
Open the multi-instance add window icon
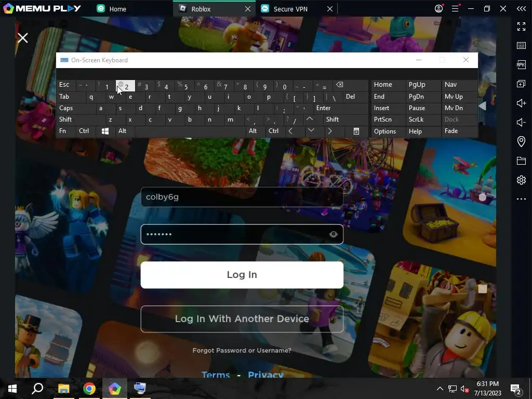(521, 84)
